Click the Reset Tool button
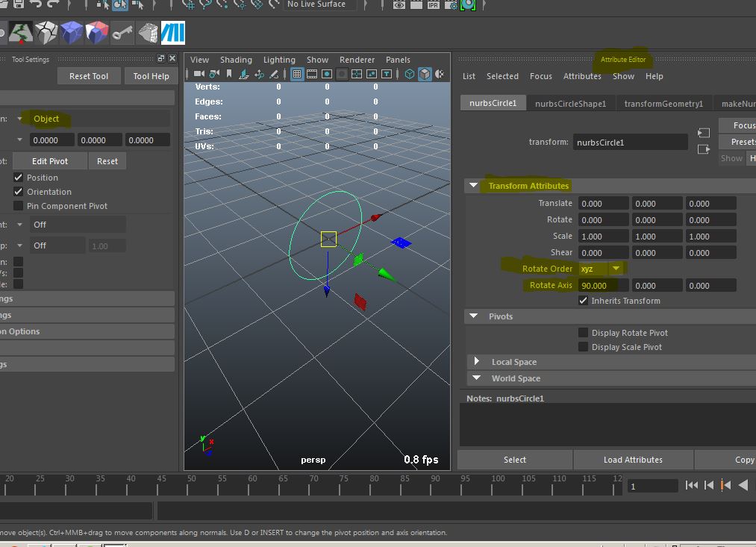Screen dimensions: 756x547 [89, 75]
